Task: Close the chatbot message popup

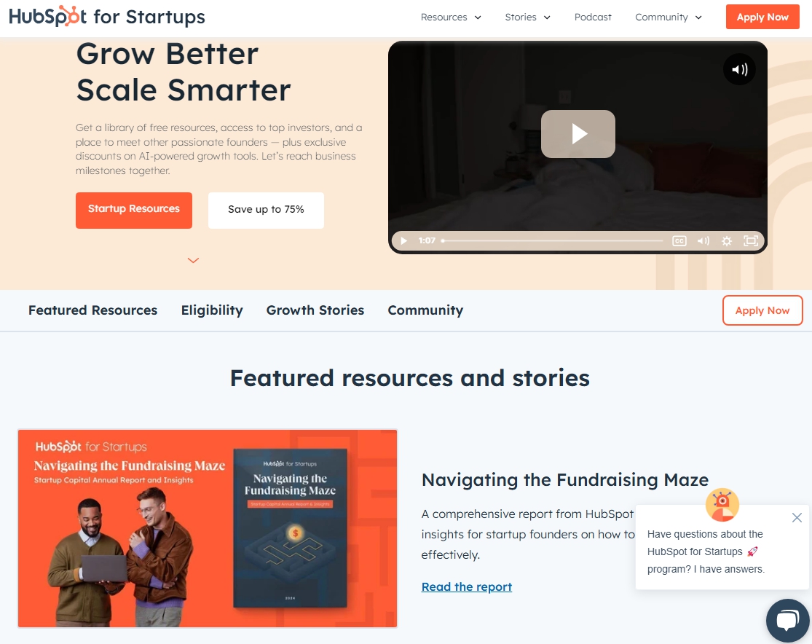Action: pos(797,517)
